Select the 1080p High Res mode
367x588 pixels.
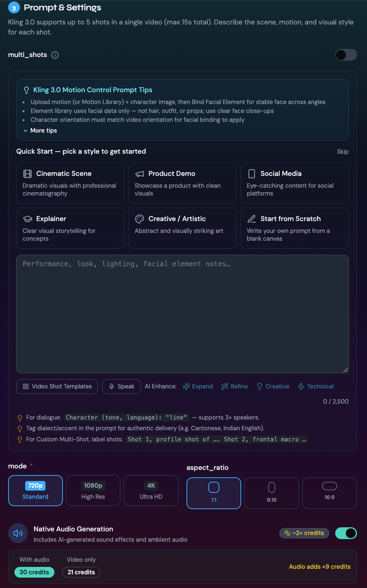coord(93,491)
